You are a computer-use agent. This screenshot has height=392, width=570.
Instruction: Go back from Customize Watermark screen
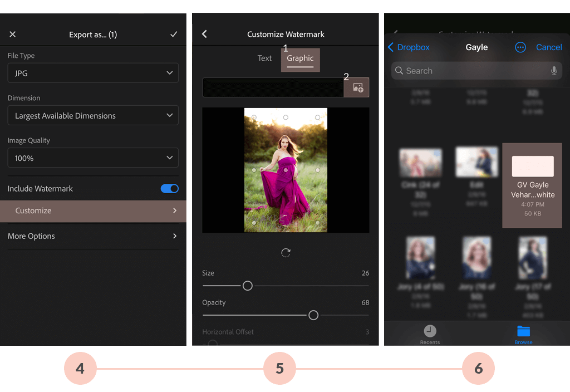[x=204, y=35]
